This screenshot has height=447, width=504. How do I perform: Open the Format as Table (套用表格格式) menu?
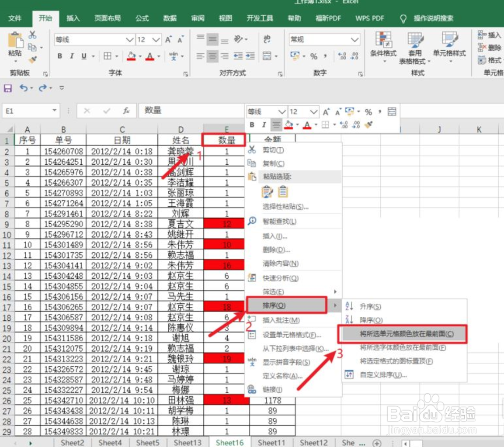pos(415,48)
